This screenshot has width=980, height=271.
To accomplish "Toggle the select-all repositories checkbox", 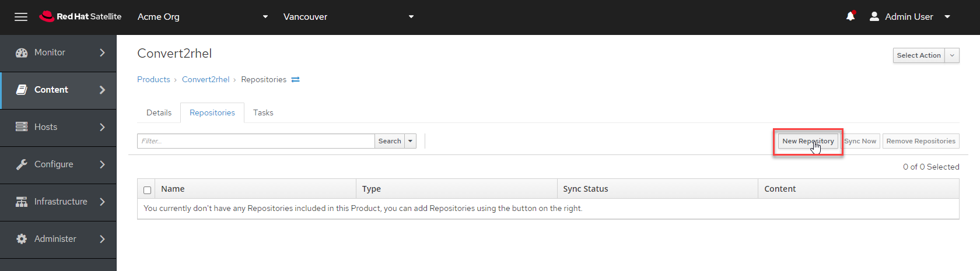I will pos(147,190).
